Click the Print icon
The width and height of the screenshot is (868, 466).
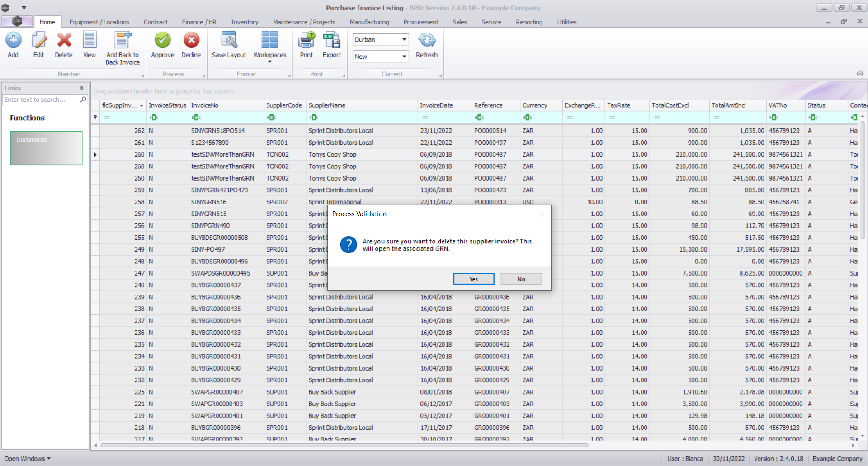pyautogui.click(x=306, y=41)
